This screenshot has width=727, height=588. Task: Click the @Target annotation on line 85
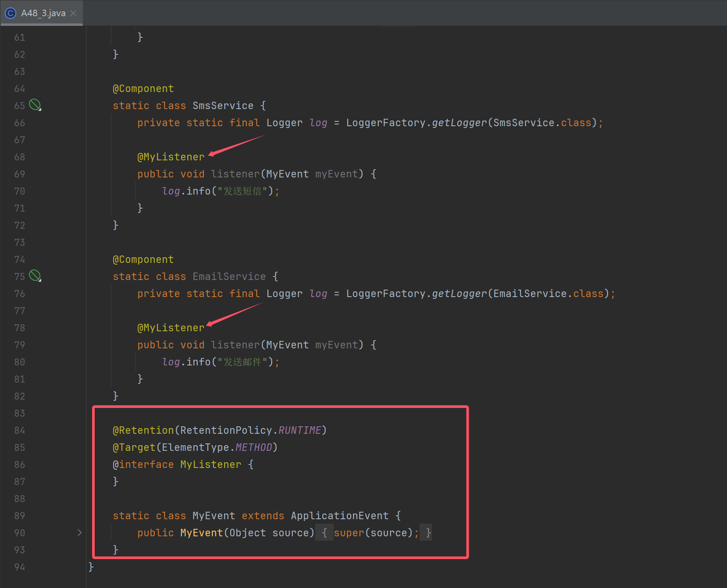[134, 447]
